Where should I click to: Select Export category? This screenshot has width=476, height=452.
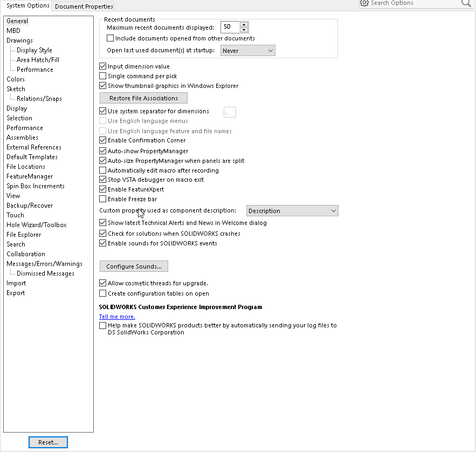coord(16,293)
